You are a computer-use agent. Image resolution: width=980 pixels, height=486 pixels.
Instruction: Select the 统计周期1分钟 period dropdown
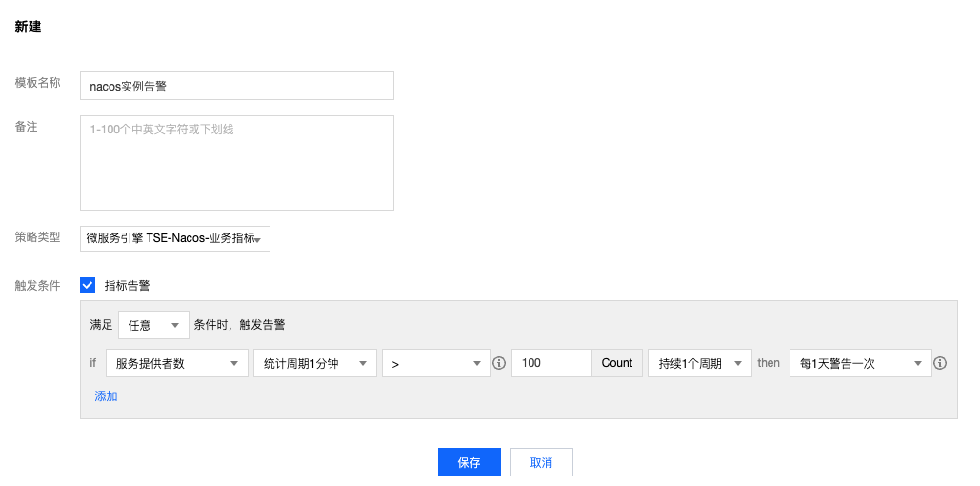pyautogui.click(x=315, y=363)
